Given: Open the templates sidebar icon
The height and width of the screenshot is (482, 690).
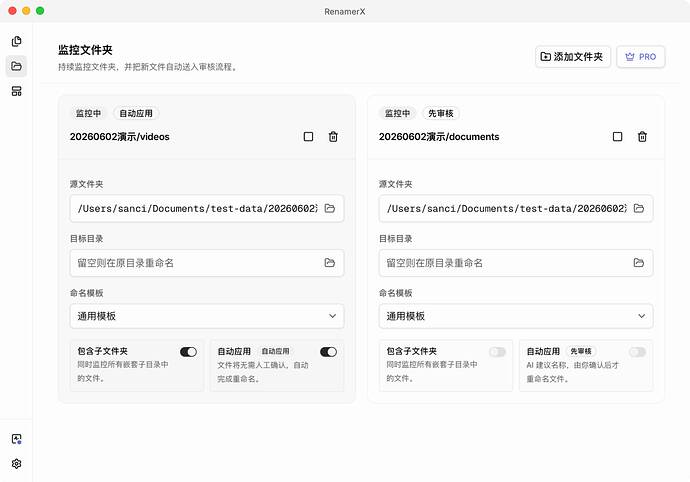Looking at the screenshot, I should tap(16, 91).
